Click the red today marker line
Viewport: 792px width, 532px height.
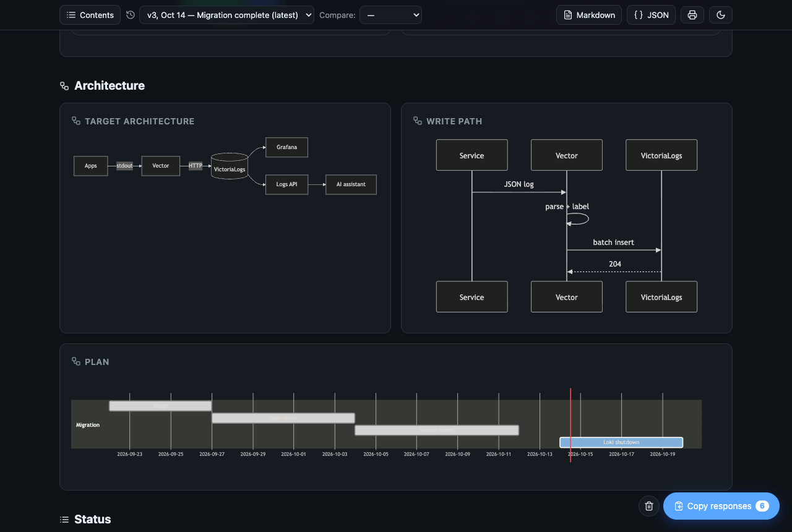pos(570,425)
